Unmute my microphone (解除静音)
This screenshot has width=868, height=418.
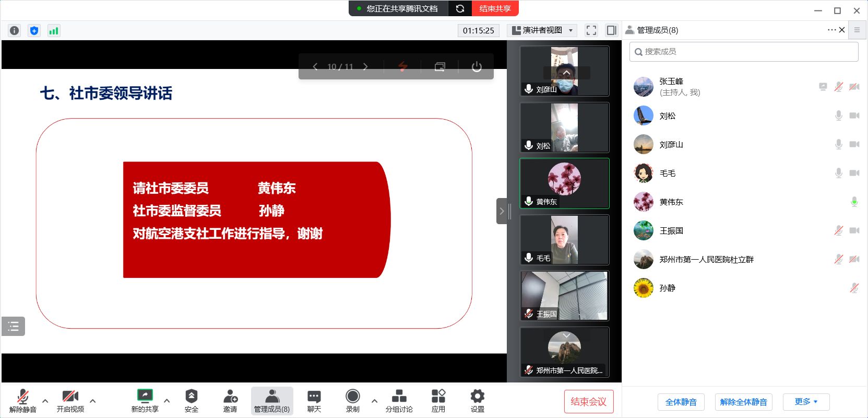coord(23,400)
